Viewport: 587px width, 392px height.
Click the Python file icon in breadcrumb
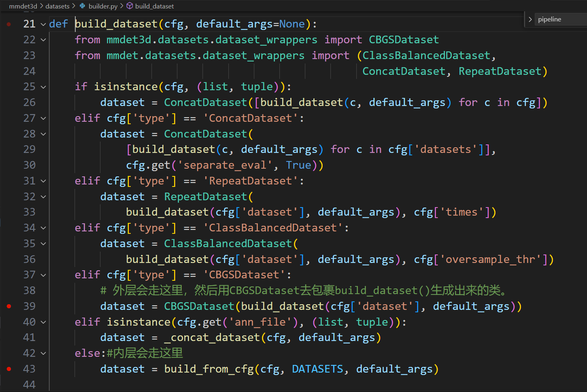tap(83, 6)
